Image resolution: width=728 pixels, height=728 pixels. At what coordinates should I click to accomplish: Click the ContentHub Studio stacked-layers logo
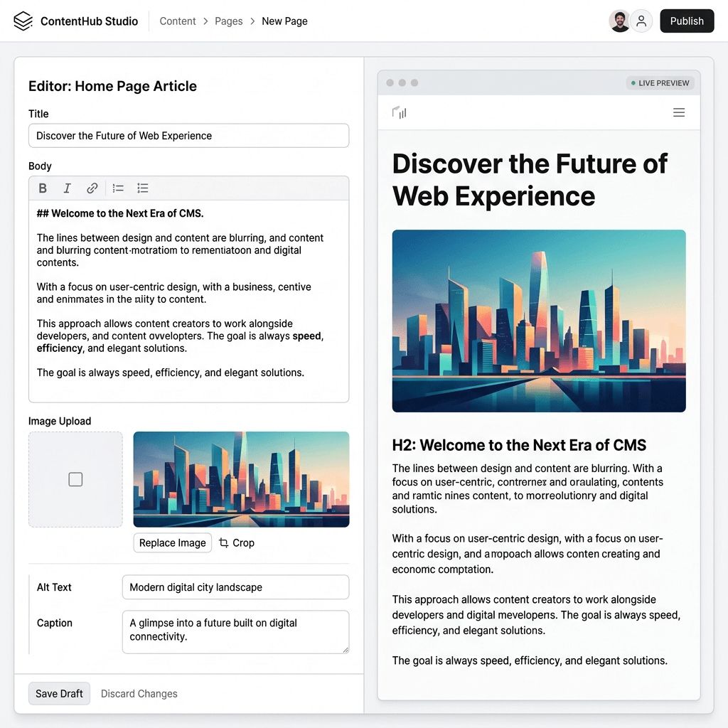click(x=23, y=21)
